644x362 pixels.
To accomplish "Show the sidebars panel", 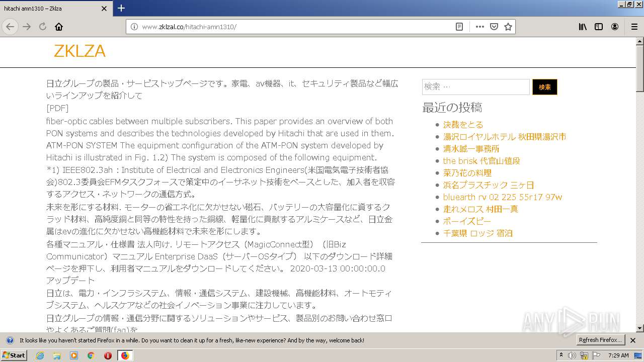I will click(x=599, y=27).
